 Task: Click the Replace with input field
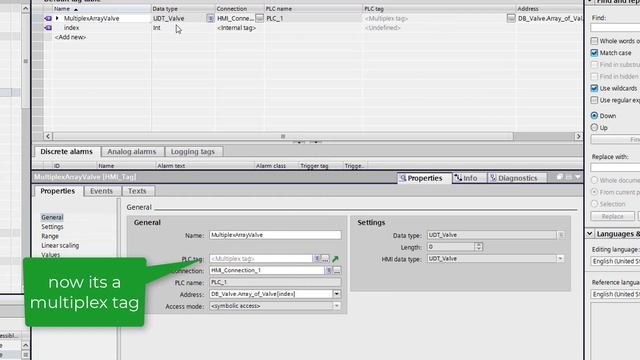(x=615, y=167)
